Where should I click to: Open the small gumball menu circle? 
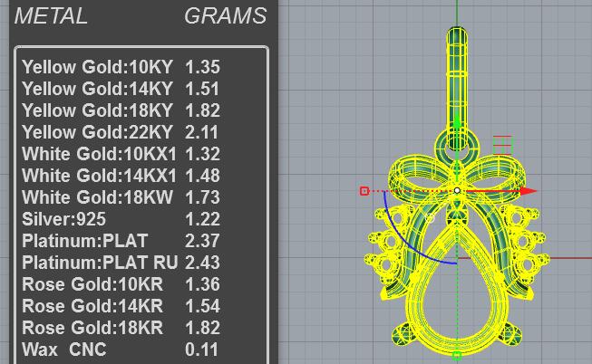[x=430, y=217]
